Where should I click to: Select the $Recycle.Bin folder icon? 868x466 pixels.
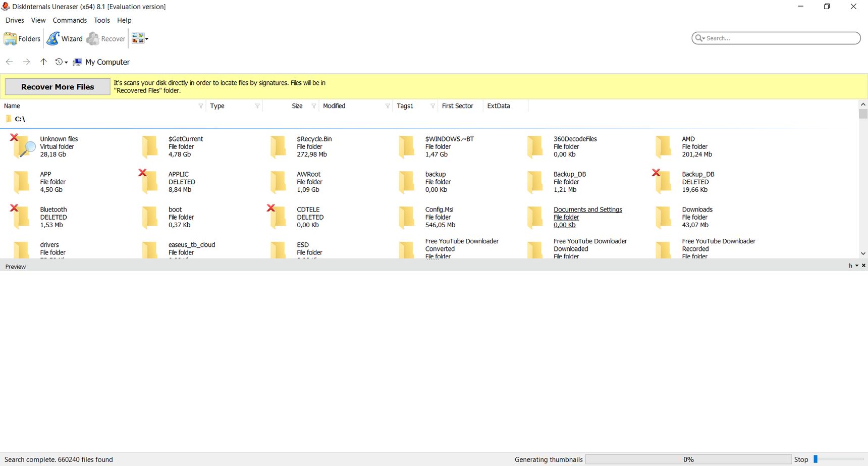[x=278, y=146]
